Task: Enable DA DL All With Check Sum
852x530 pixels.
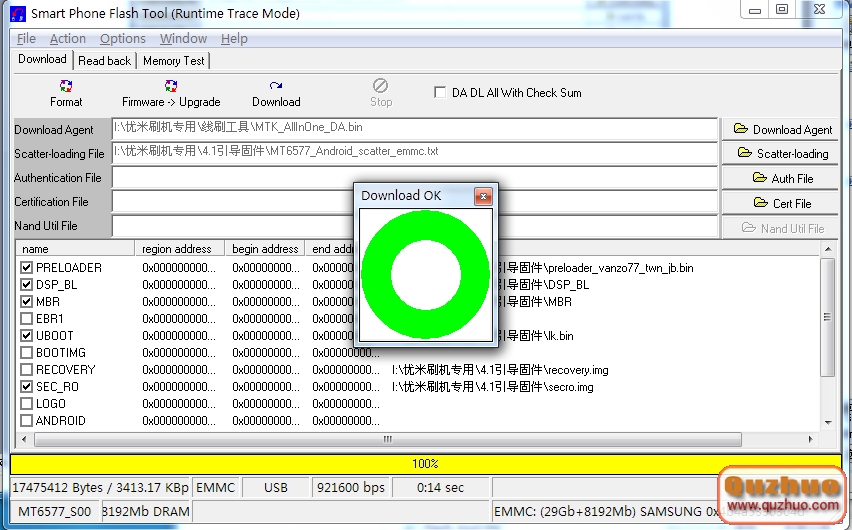Action: [440, 92]
